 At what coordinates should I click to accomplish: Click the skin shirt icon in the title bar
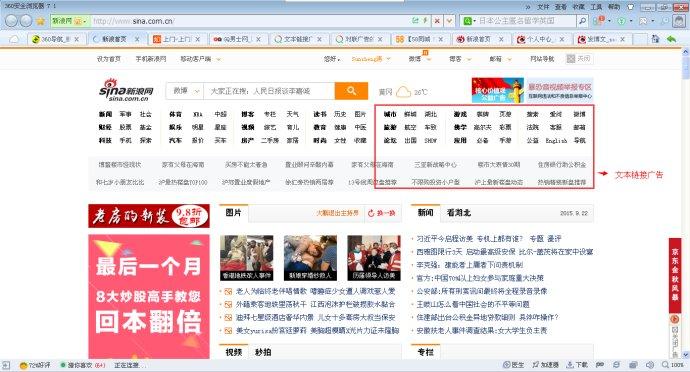point(630,7)
